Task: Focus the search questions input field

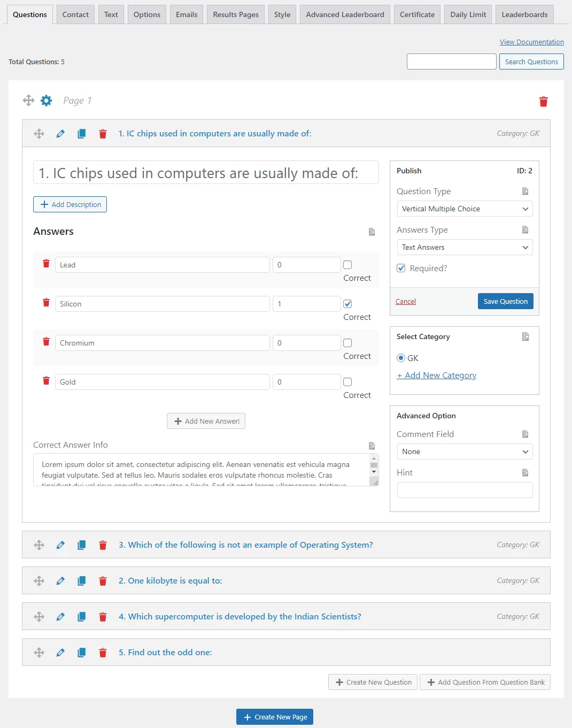Action: [452, 62]
